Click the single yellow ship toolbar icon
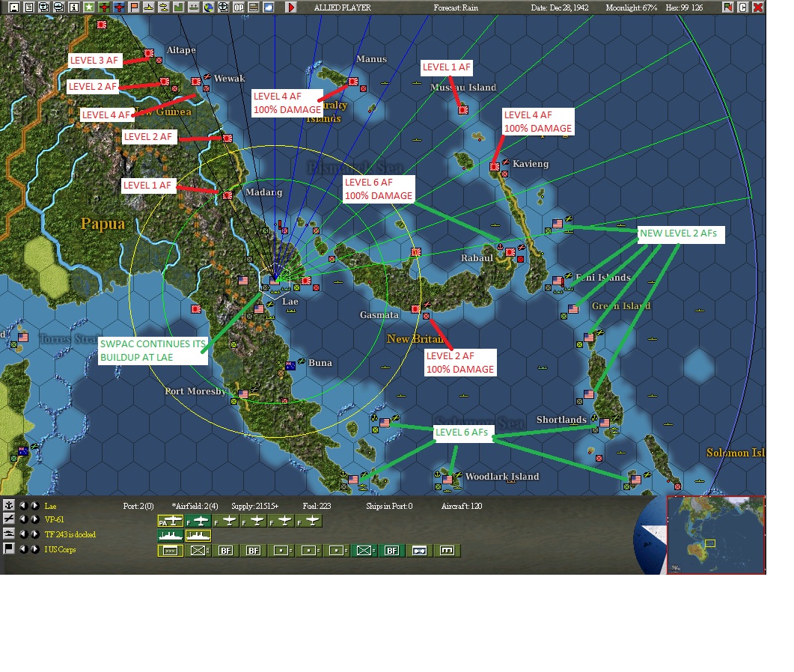 click(148, 7)
